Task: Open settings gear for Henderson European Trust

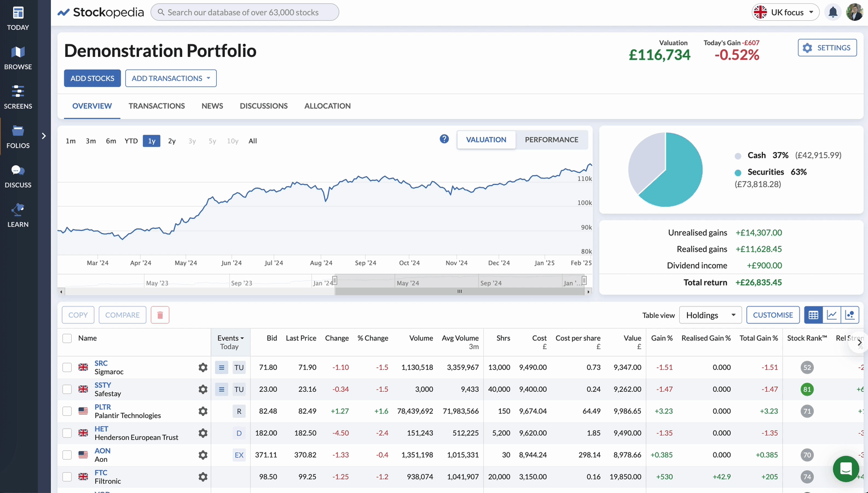Action: pyautogui.click(x=203, y=433)
